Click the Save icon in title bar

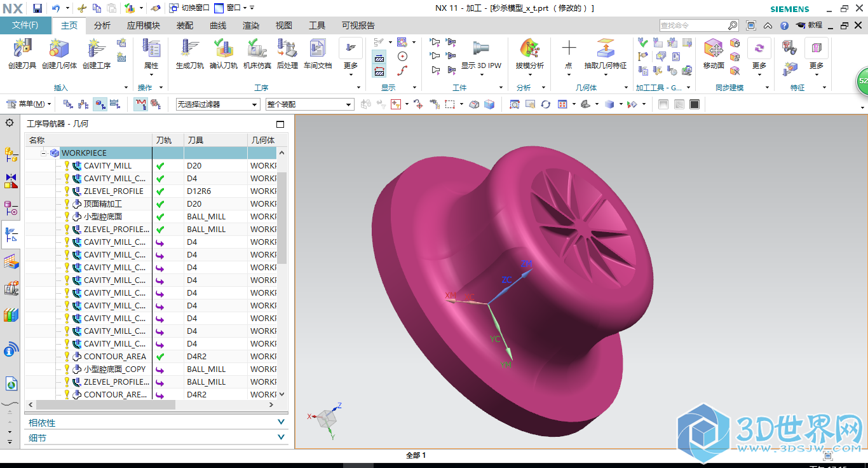pos(37,8)
